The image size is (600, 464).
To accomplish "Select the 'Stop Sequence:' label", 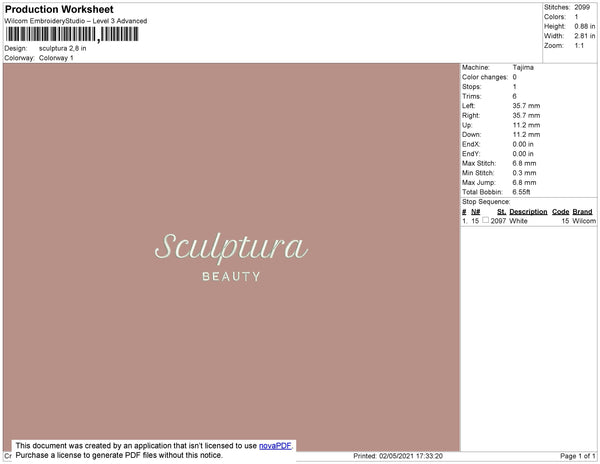I will click(486, 202).
